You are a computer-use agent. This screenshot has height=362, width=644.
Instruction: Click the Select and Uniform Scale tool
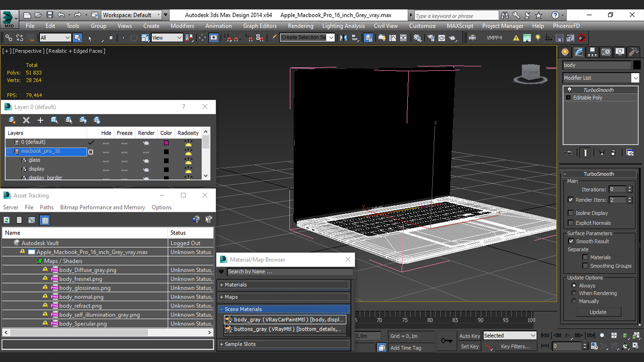point(145,38)
